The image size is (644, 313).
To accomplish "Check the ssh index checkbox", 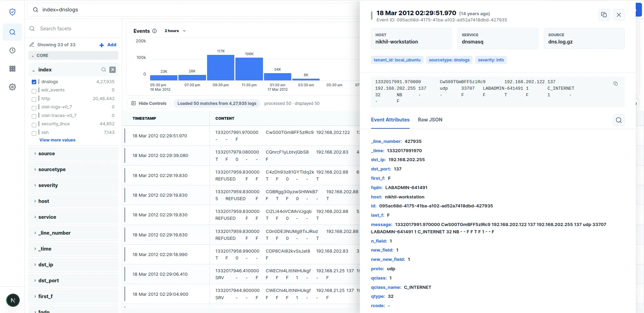I will click(x=34, y=133).
